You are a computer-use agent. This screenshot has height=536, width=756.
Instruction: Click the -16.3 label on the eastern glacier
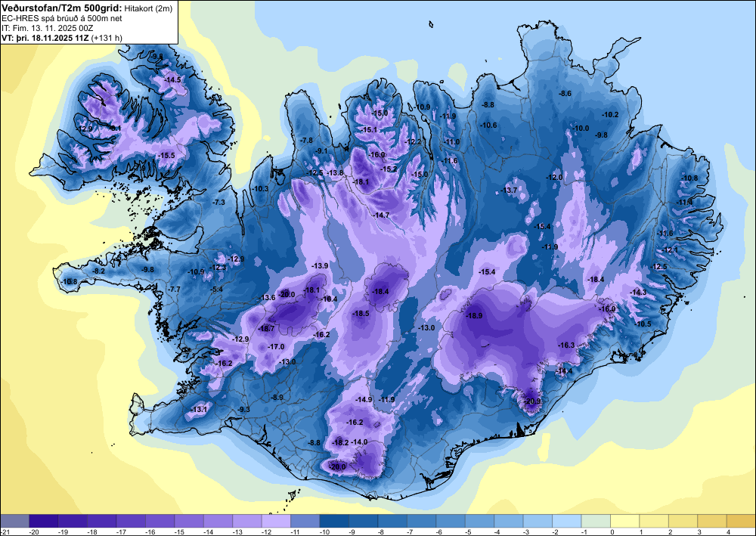[566, 345]
